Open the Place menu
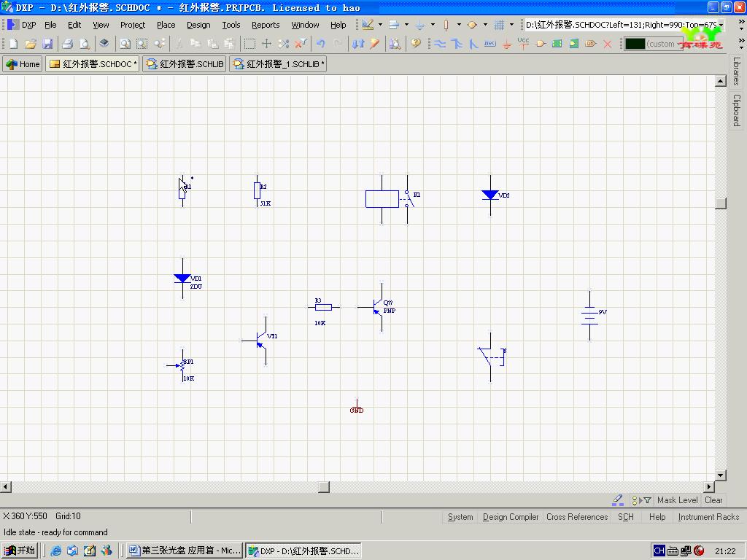Screen dimensions: 747x560 click(166, 25)
